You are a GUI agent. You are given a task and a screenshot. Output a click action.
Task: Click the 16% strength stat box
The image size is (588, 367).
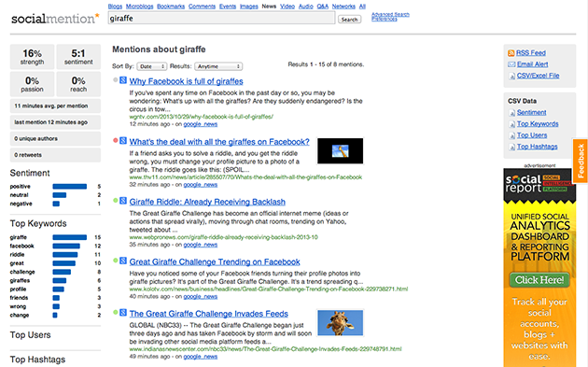pyautogui.click(x=33, y=57)
